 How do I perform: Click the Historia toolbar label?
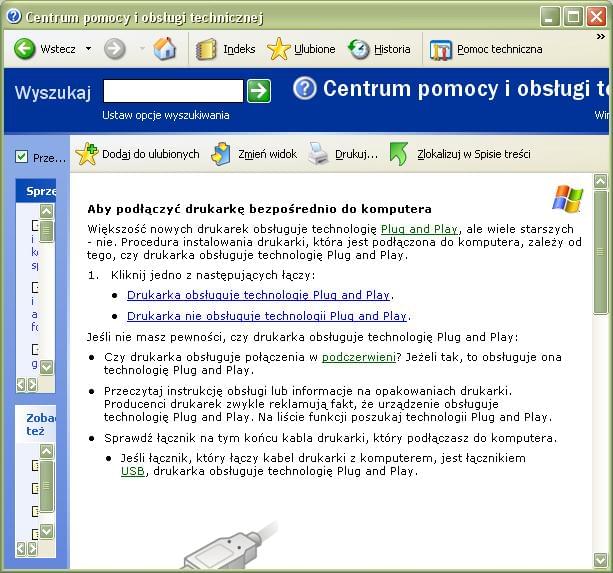(x=392, y=49)
